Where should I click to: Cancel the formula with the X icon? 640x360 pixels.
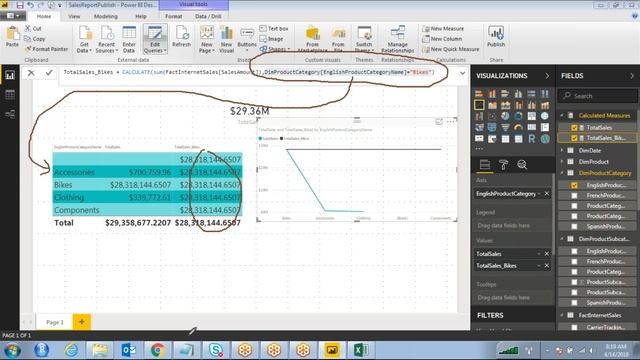(x=31, y=73)
